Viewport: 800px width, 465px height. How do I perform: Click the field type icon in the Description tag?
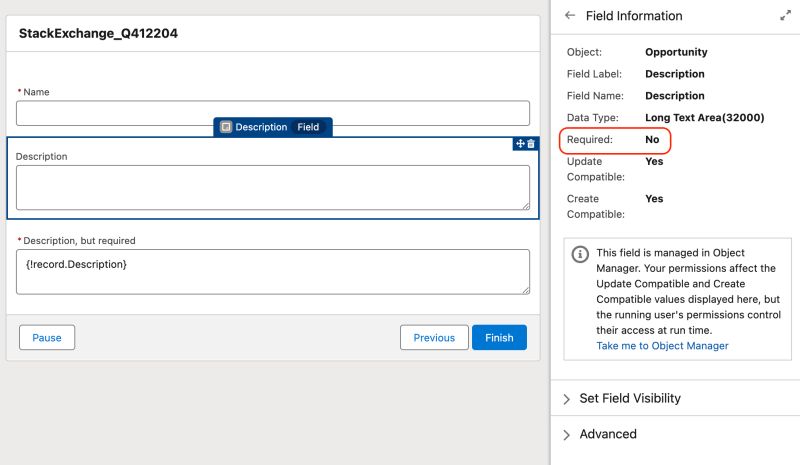tap(226, 127)
